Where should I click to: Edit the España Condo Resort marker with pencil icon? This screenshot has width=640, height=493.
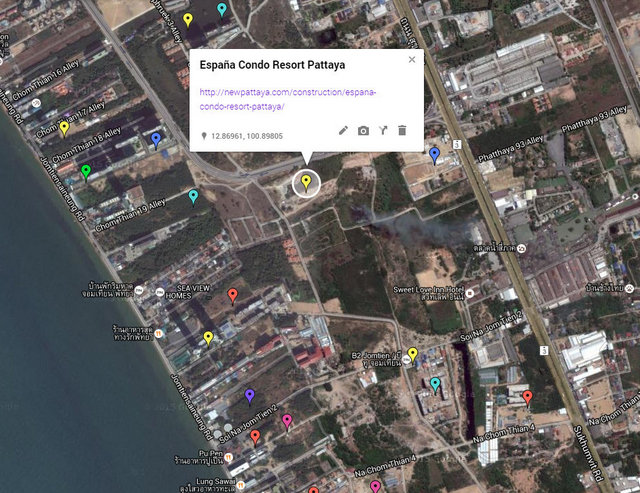[x=343, y=130]
